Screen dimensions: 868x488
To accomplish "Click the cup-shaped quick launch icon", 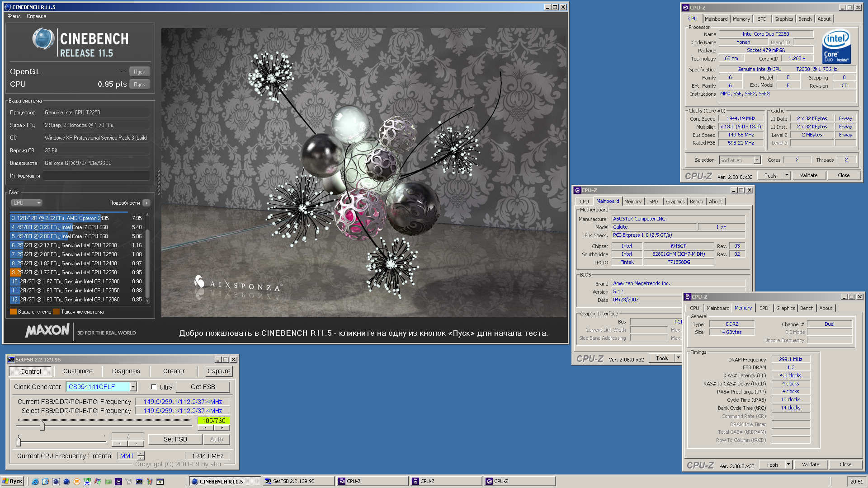I will point(150,482).
